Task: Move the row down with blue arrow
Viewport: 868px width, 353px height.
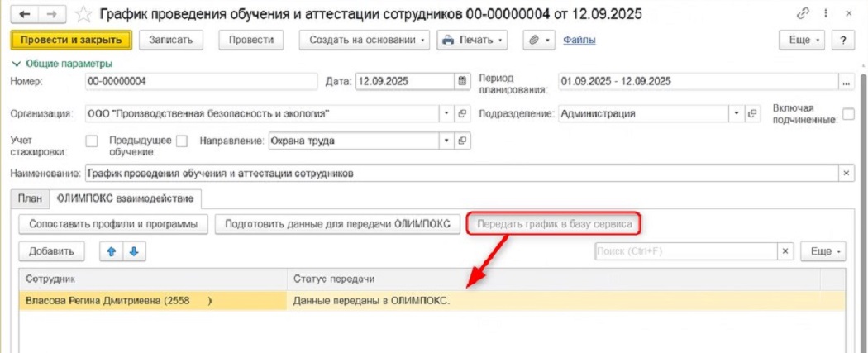Action: pyautogui.click(x=133, y=251)
